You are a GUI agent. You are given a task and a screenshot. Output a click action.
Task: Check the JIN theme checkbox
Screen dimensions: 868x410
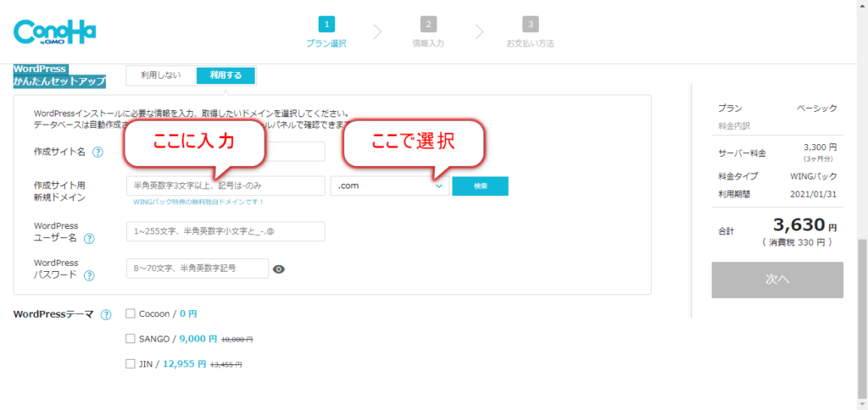131,363
